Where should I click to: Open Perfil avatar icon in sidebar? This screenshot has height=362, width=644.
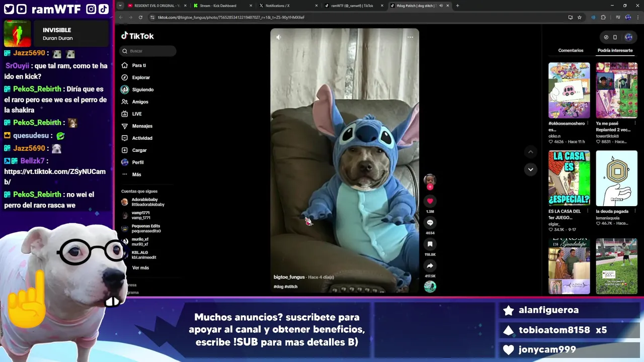(x=125, y=162)
